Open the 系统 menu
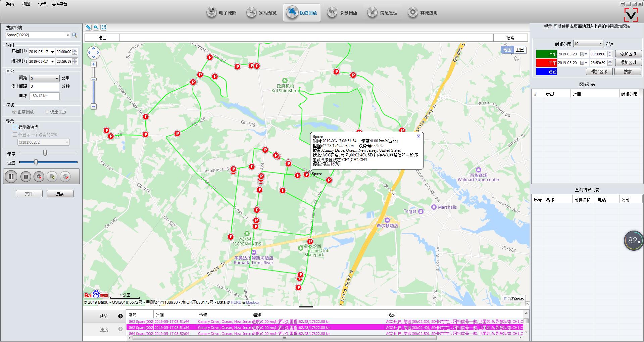 (x=10, y=4)
